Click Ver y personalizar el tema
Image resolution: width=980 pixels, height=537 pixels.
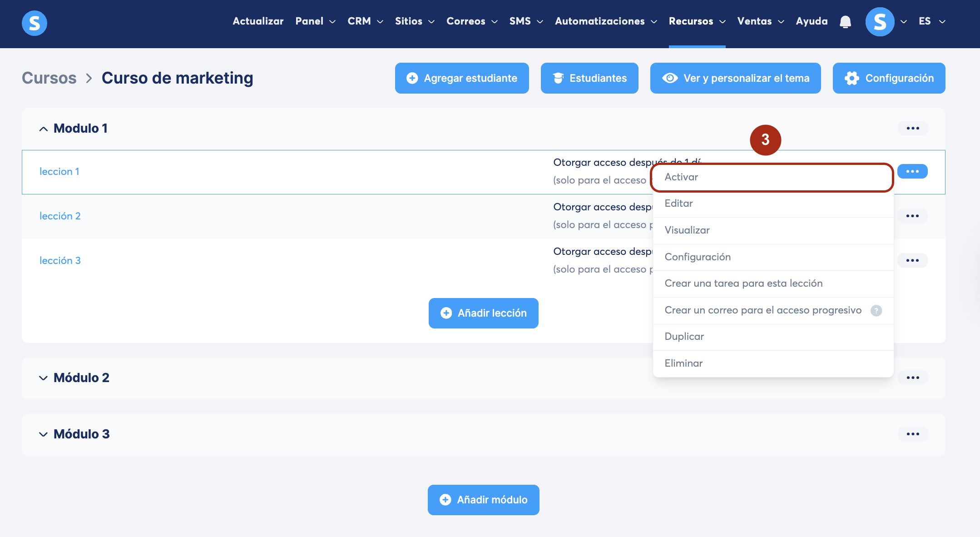(x=735, y=78)
